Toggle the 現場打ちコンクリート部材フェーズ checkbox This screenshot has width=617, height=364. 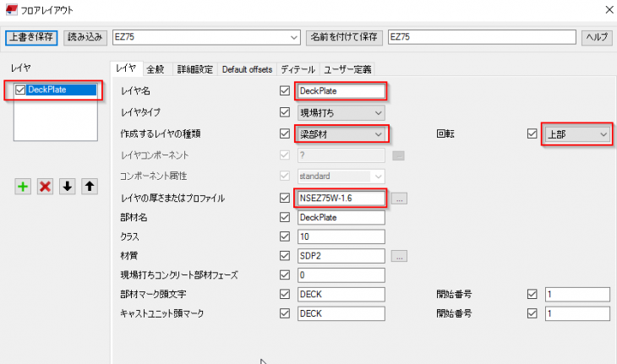coord(285,274)
